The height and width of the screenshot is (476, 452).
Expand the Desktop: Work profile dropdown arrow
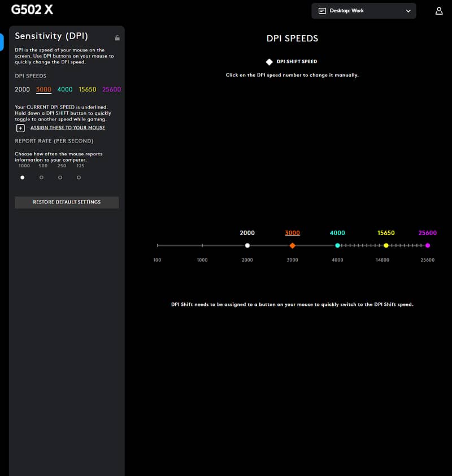408,11
